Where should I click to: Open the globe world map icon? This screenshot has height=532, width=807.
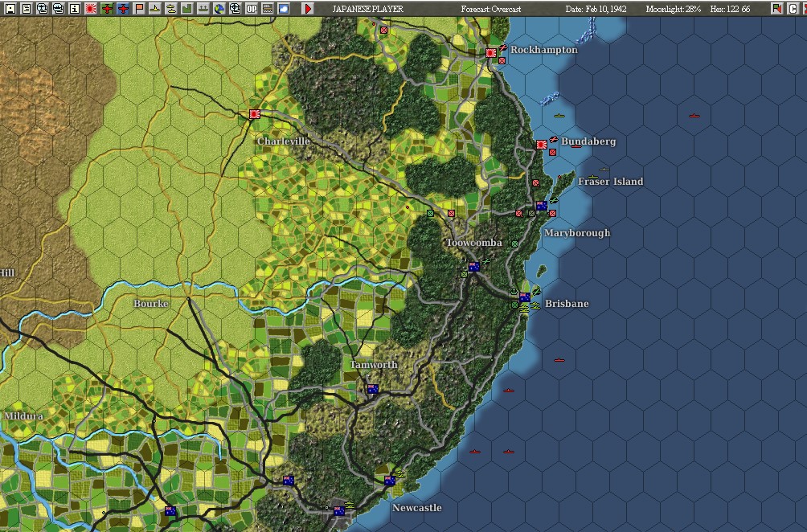pos(219,8)
